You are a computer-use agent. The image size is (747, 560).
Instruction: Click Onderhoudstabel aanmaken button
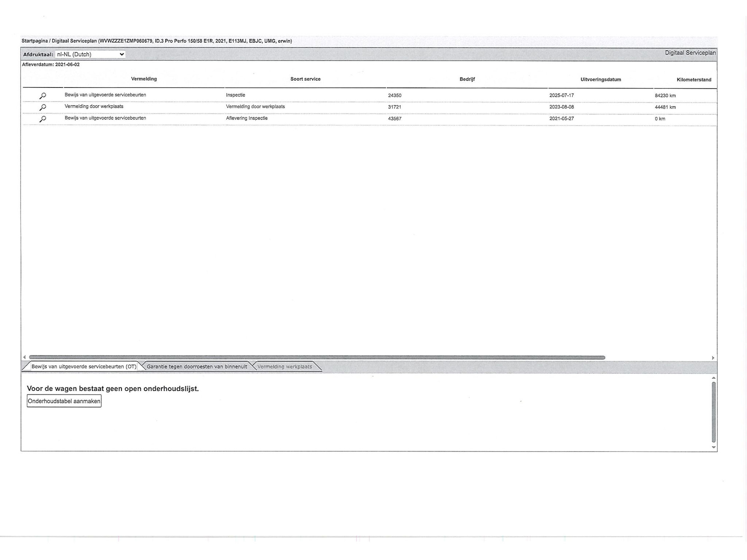tap(64, 401)
